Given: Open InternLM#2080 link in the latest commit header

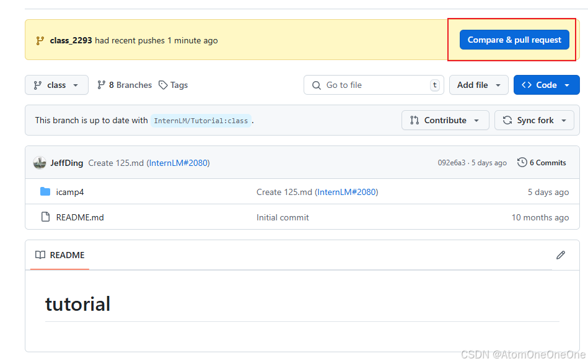Looking at the screenshot, I should tap(178, 163).
